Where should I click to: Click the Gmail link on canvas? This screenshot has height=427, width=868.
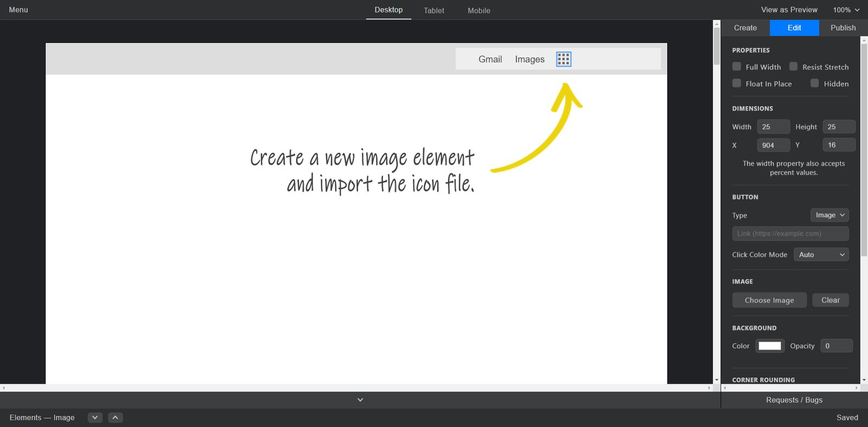click(490, 59)
